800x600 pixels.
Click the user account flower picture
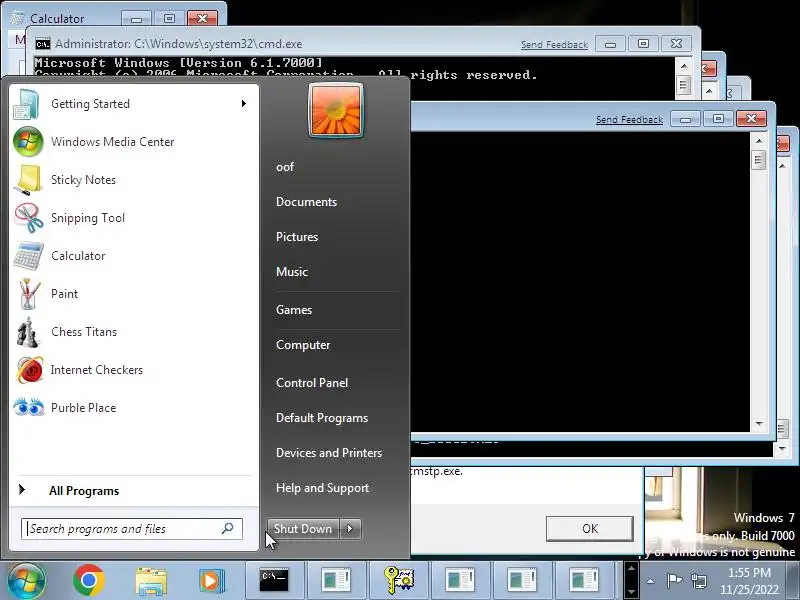click(x=336, y=110)
